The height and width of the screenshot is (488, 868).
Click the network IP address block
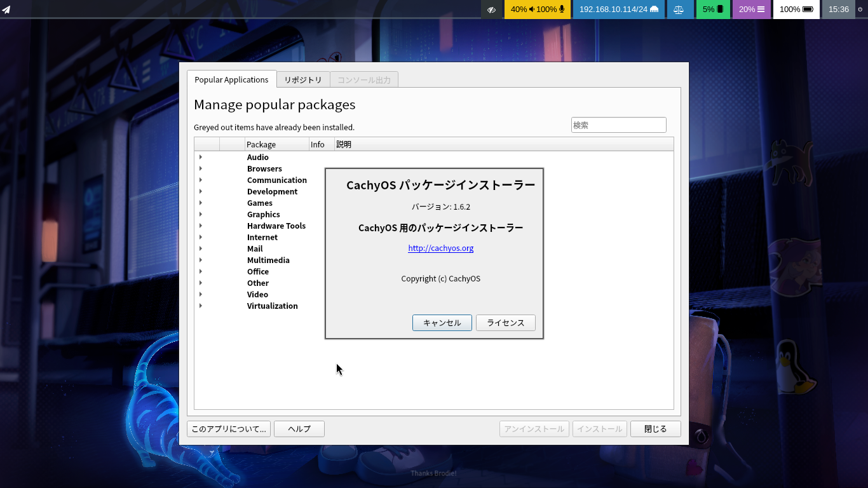(x=619, y=10)
